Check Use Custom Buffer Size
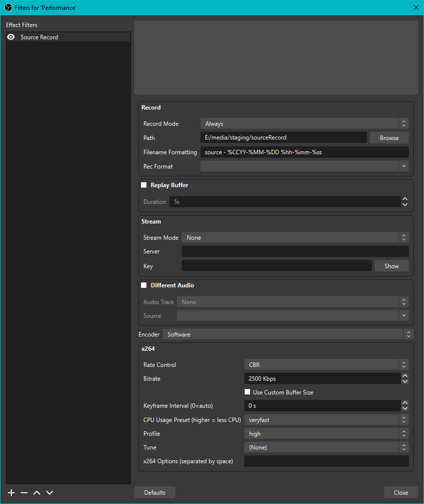 pyautogui.click(x=248, y=392)
